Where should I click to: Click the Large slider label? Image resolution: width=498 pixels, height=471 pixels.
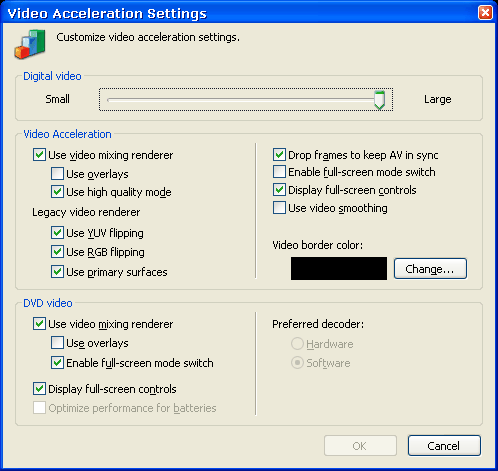438,99
